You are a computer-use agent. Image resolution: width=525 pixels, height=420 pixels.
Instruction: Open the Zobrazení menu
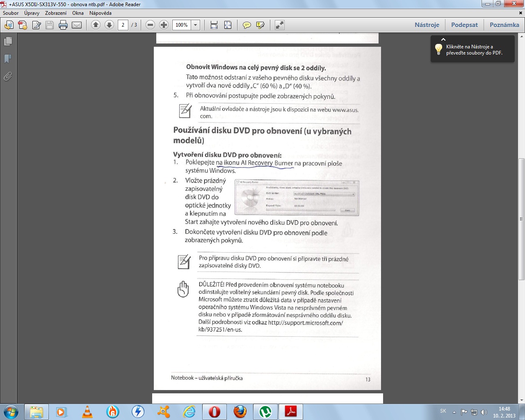(56, 13)
